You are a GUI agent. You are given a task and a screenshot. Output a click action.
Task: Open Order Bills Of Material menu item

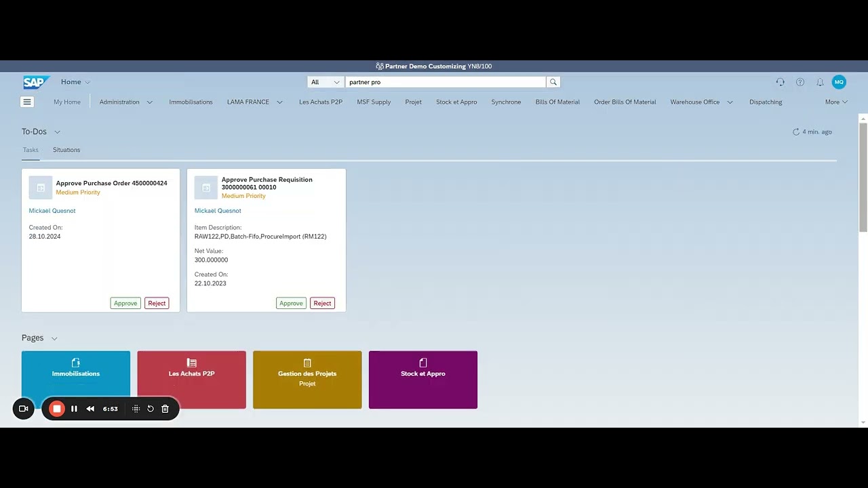pos(625,102)
